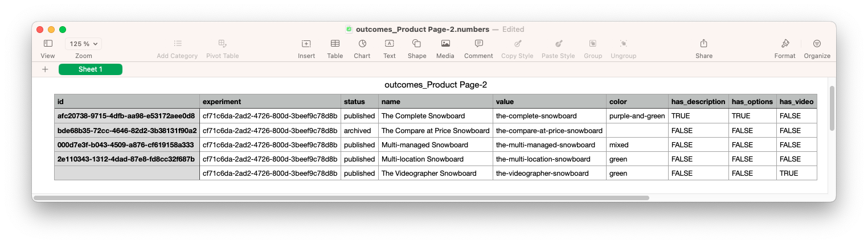Click the table title outcomes_Product Page-2
Screen dimensions: 868x244
pyautogui.click(x=436, y=85)
